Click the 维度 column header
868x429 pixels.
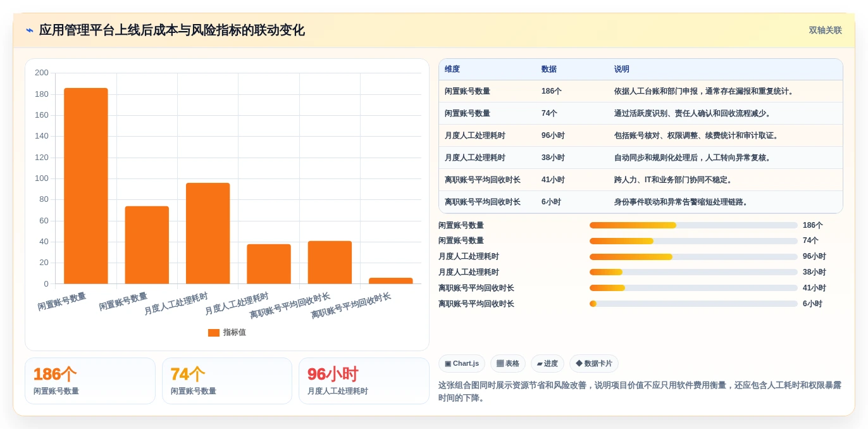tap(452, 70)
